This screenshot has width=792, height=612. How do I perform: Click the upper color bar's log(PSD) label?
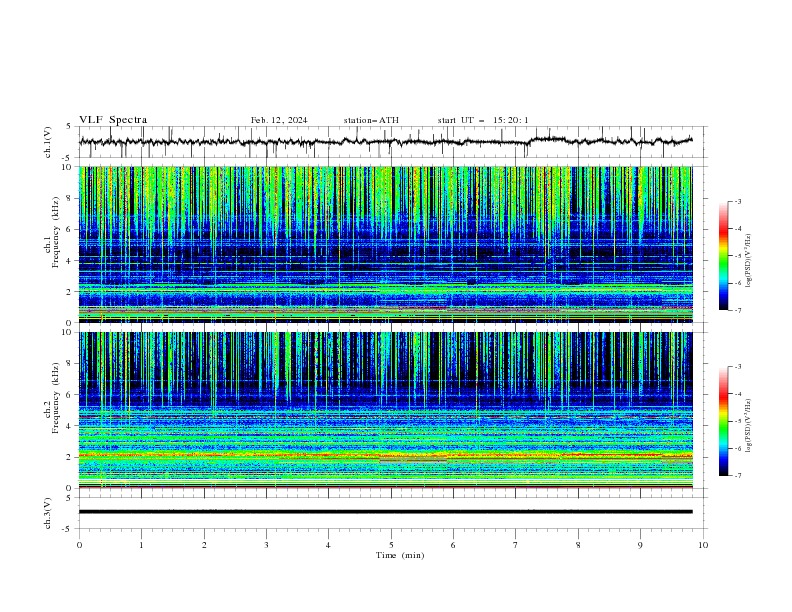pyautogui.click(x=749, y=261)
